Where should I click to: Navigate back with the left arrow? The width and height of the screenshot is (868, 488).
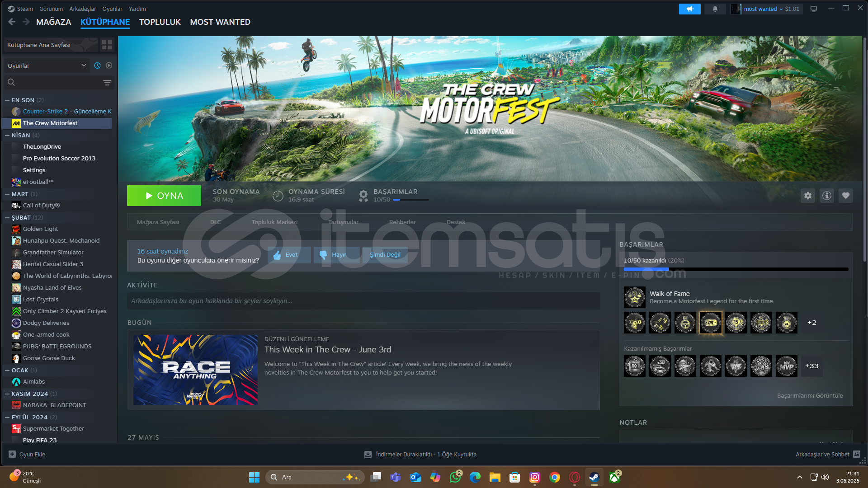tap(12, 22)
